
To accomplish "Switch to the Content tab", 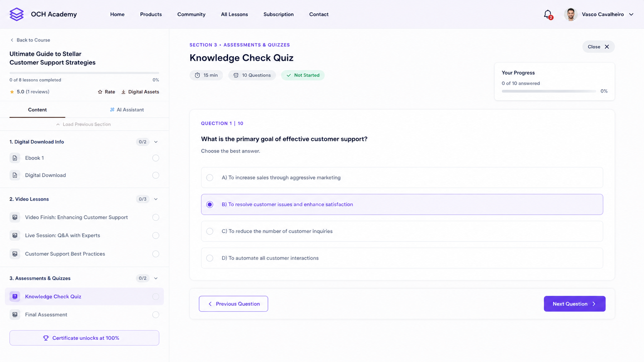I will point(37,110).
